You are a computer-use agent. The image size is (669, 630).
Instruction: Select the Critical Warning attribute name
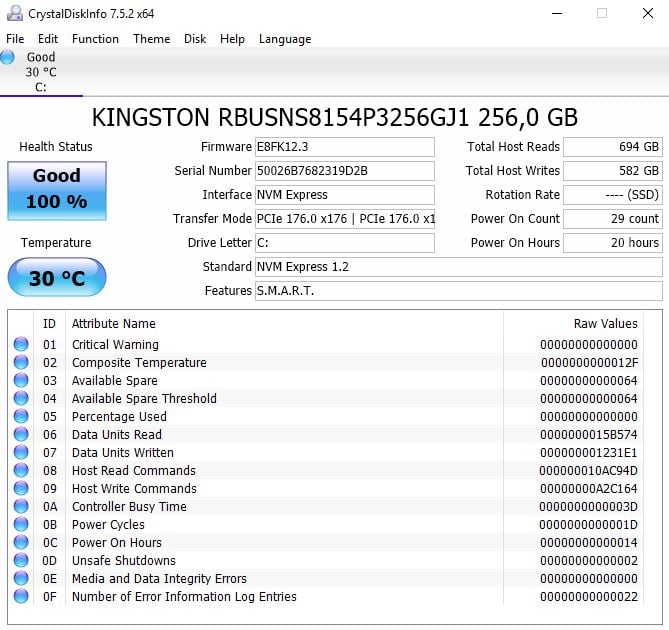(115, 344)
